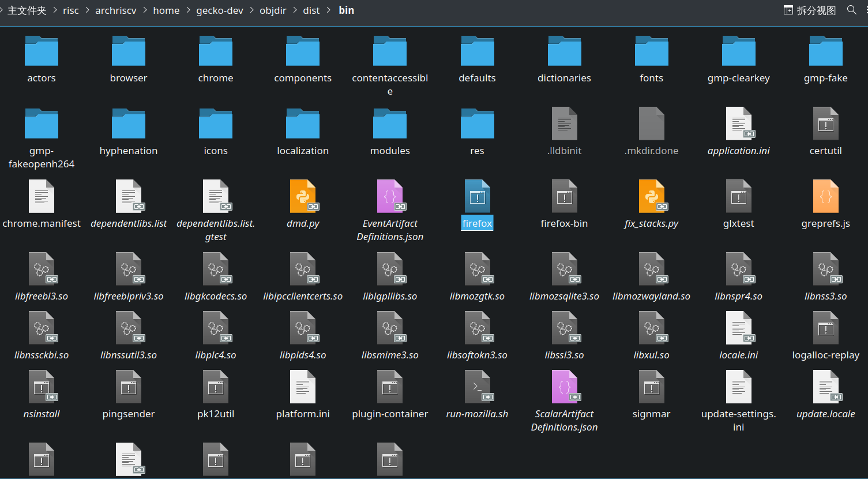Open the chrome folder

coord(216,51)
